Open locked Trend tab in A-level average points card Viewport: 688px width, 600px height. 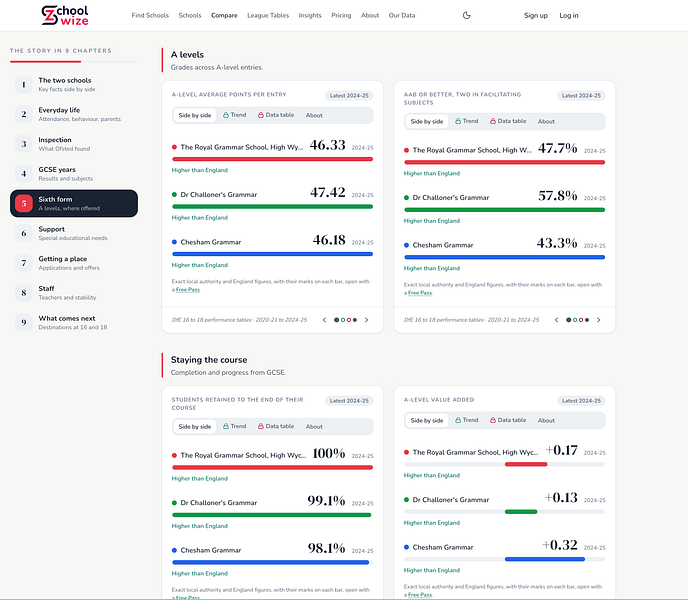234,115
